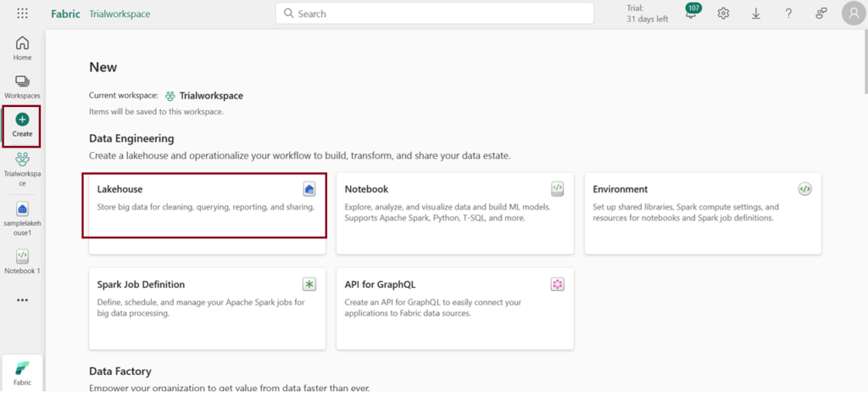
Task: Click the Feedback icon in header
Action: coord(821,14)
